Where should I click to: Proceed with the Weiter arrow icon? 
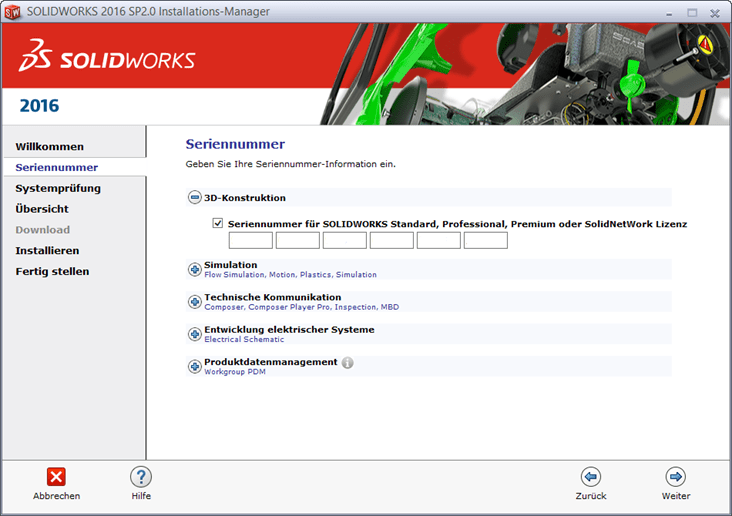[x=676, y=477]
